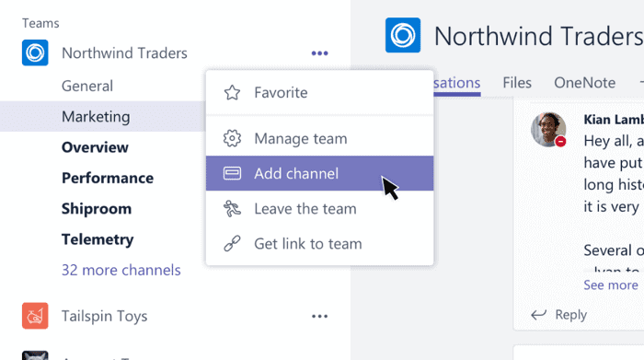
Task: Click the Northwind Traders logo in header
Action: coord(403,35)
